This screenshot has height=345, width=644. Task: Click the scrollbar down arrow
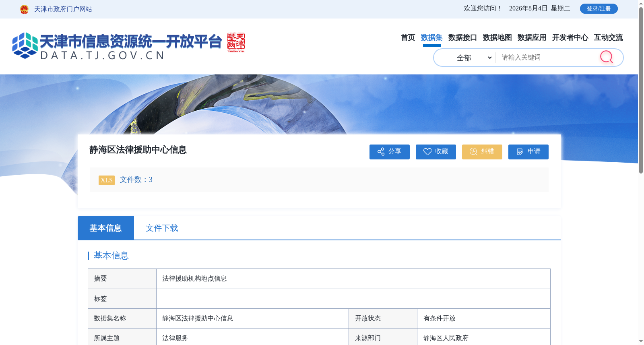[x=641, y=341]
